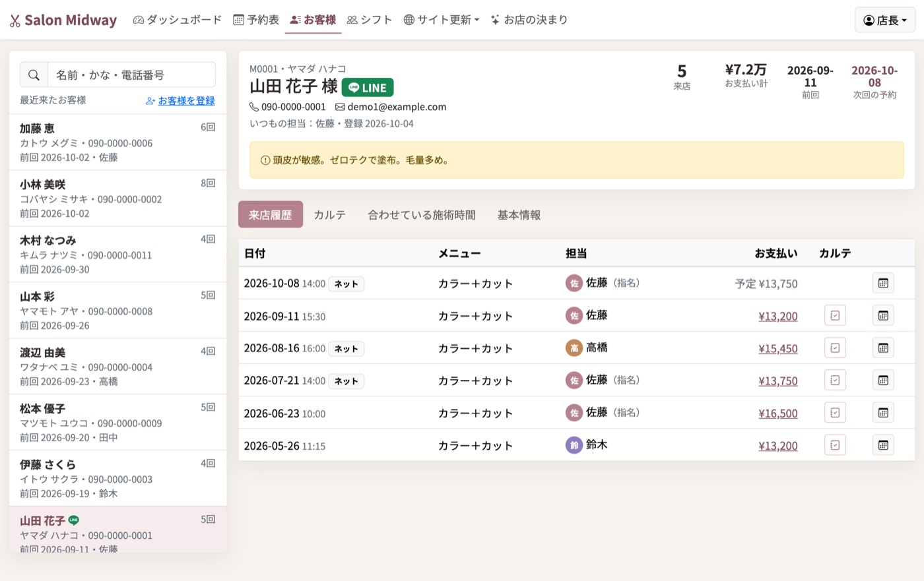
Task: Select the お客様 navigation item
Action: [313, 20]
